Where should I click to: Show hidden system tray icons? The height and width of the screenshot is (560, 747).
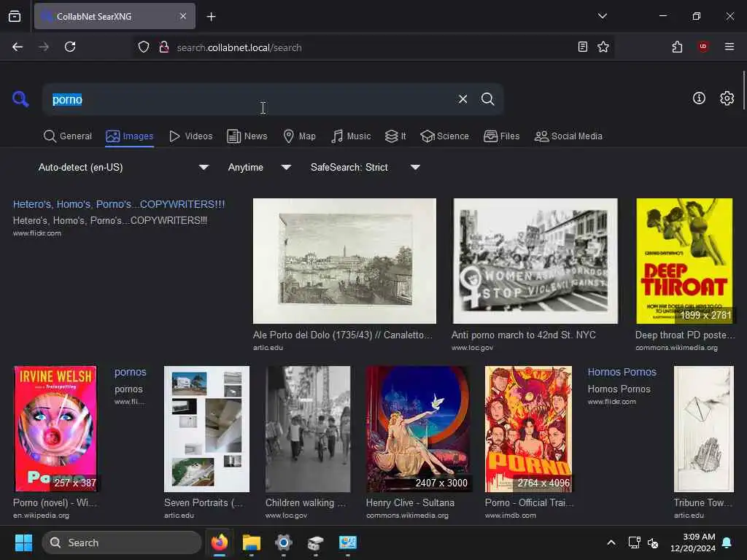click(611, 542)
